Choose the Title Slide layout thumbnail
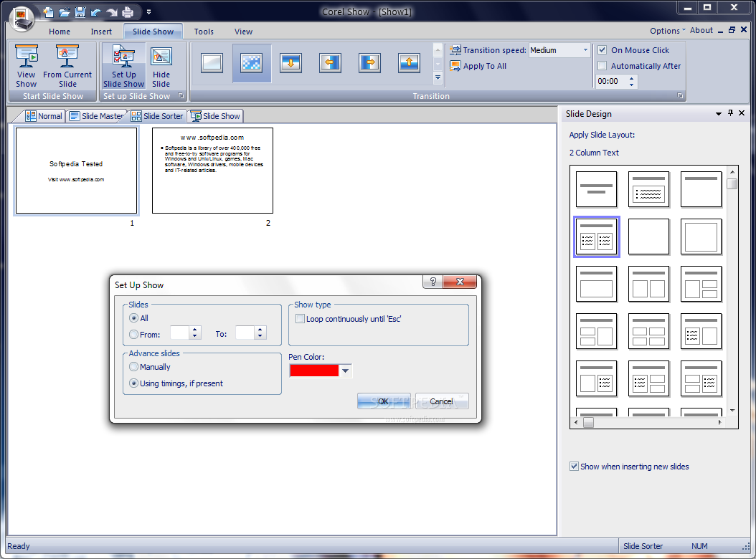Screen dimensions: 756x559 tap(597, 189)
